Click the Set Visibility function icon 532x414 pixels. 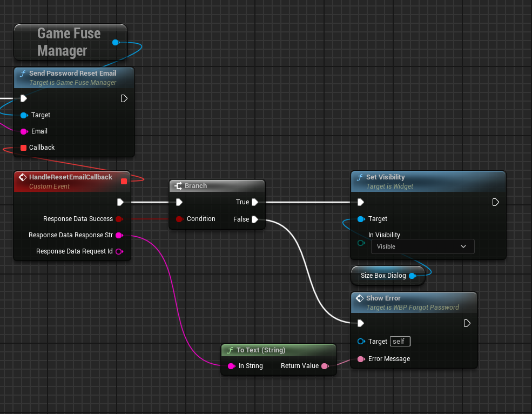360,177
